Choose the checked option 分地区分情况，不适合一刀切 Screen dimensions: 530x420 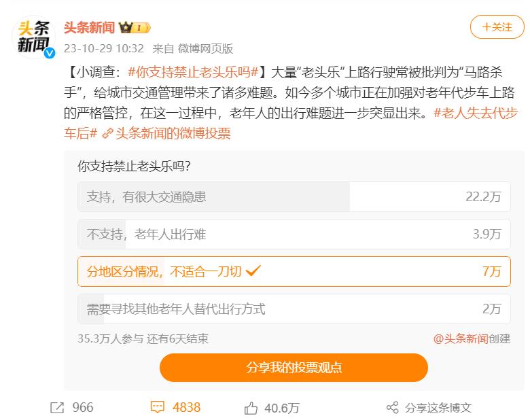[294, 271]
